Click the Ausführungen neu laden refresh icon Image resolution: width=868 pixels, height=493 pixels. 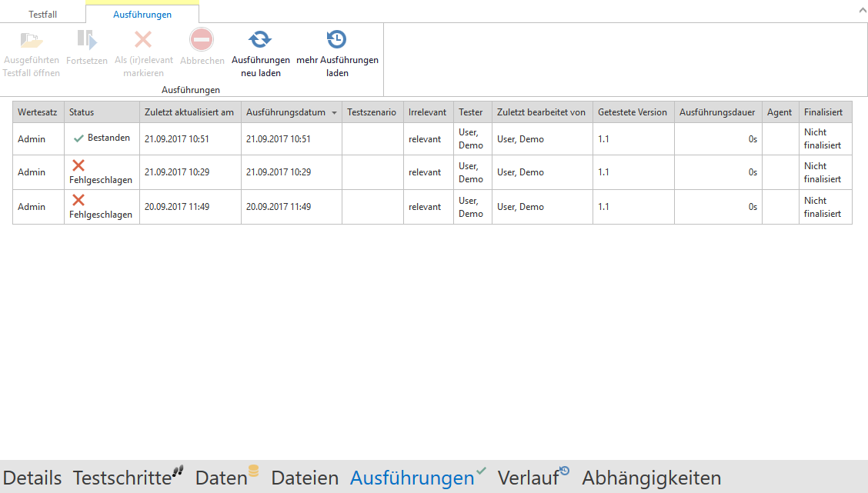point(260,40)
